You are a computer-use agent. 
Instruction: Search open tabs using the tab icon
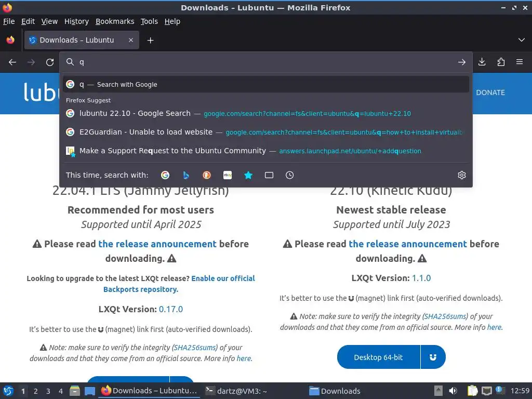(x=269, y=175)
